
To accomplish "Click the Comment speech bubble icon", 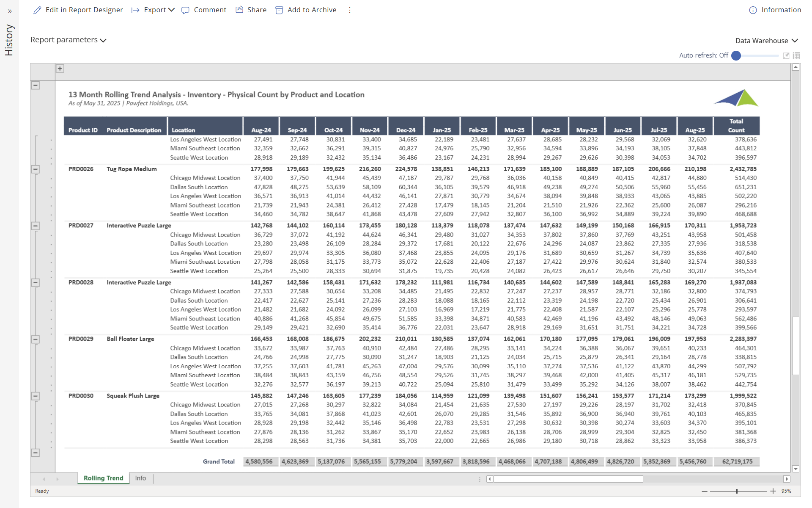I will [x=185, y=10].
